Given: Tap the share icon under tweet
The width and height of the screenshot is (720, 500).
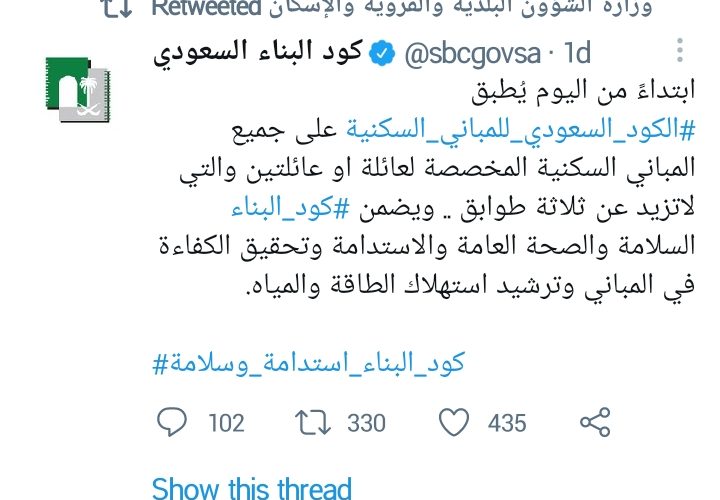Looking at the screenshot, I should (595, 422).
